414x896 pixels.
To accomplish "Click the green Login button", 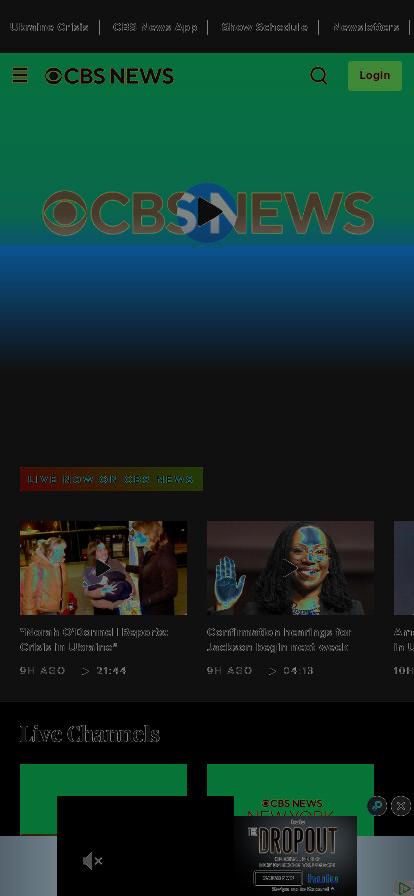I will [x=375, y=75].
